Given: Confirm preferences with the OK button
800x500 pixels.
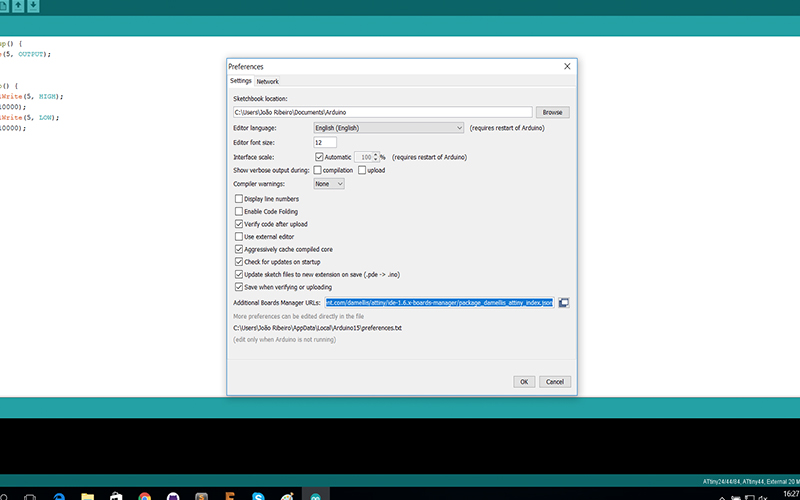Looking at the screenshot, I should [x=524, y=382].
